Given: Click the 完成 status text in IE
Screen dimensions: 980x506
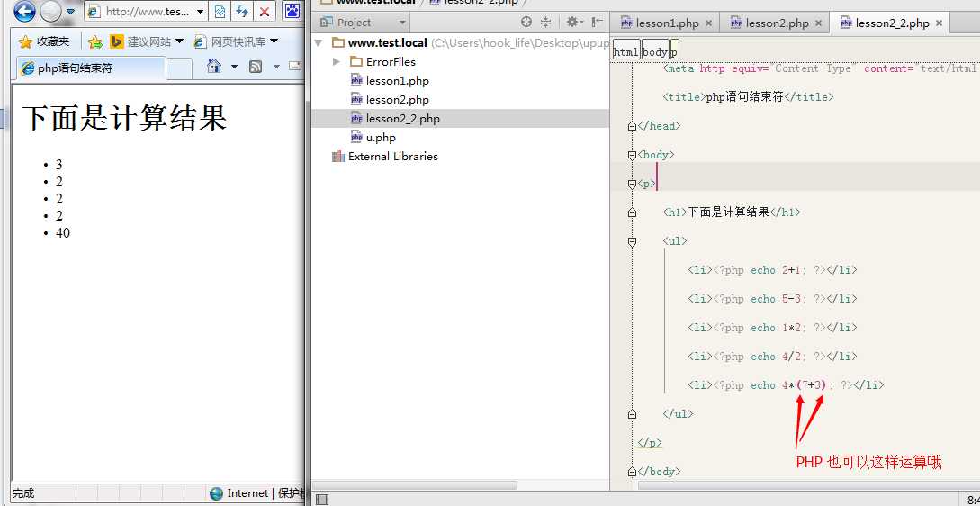Looking at the screenshot, I should [x=23, y=493].
